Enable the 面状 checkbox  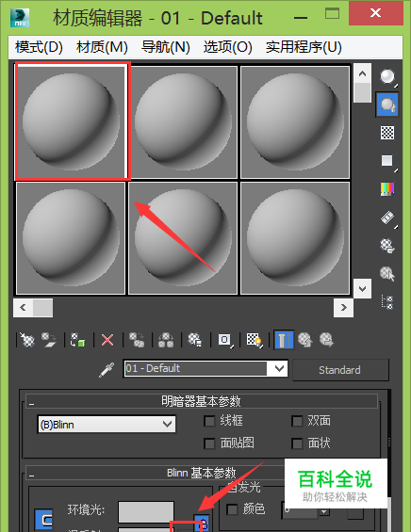(x=297, y=443)
